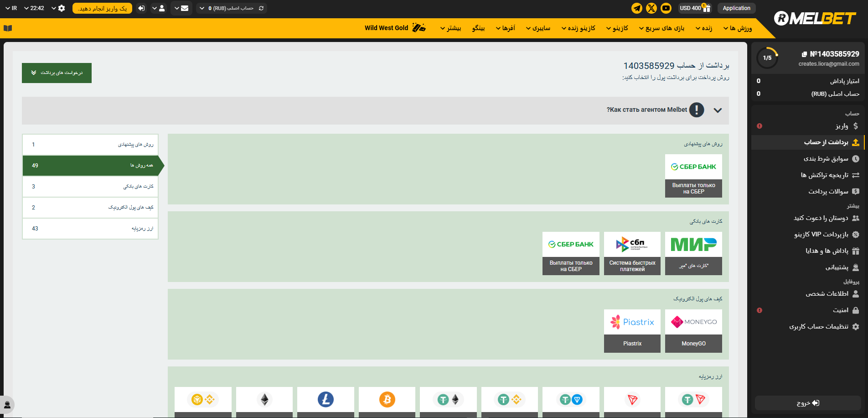This screenshot has width=868, height=418.
Task: Click the X (Twitter) icon
Action: [x=651, y=8]
